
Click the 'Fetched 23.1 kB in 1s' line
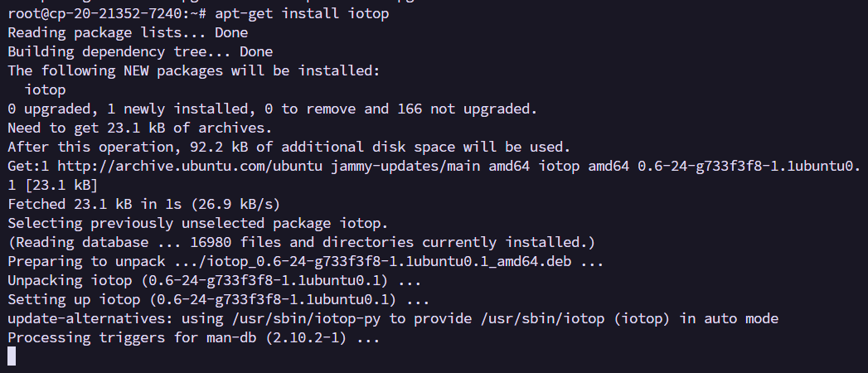[144, 204]
